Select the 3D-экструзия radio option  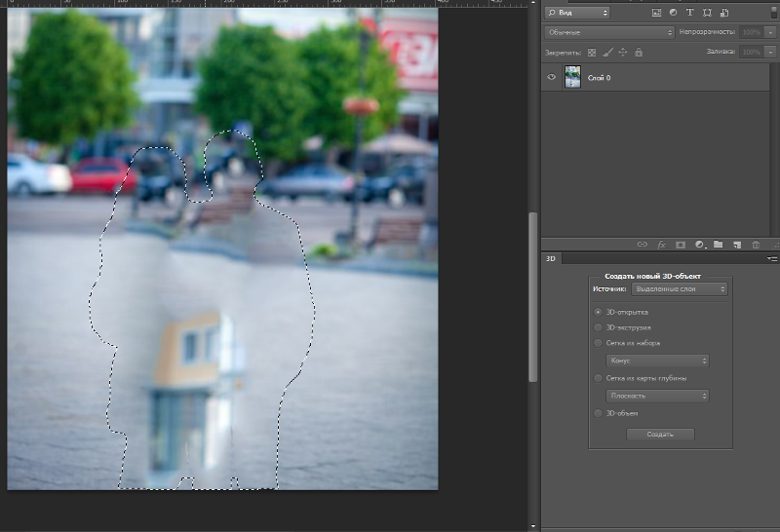click(x=598, y=327)
